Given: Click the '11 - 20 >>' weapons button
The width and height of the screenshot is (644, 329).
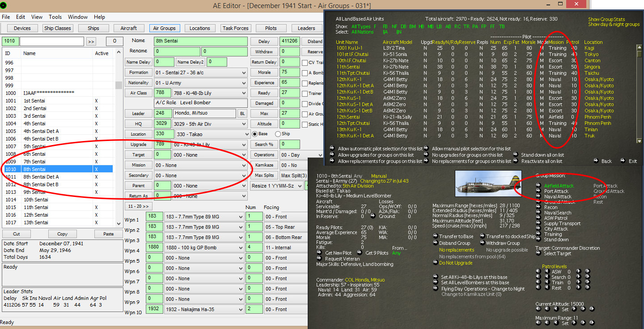Looking at the screenshot, I should tap(138, 206).
